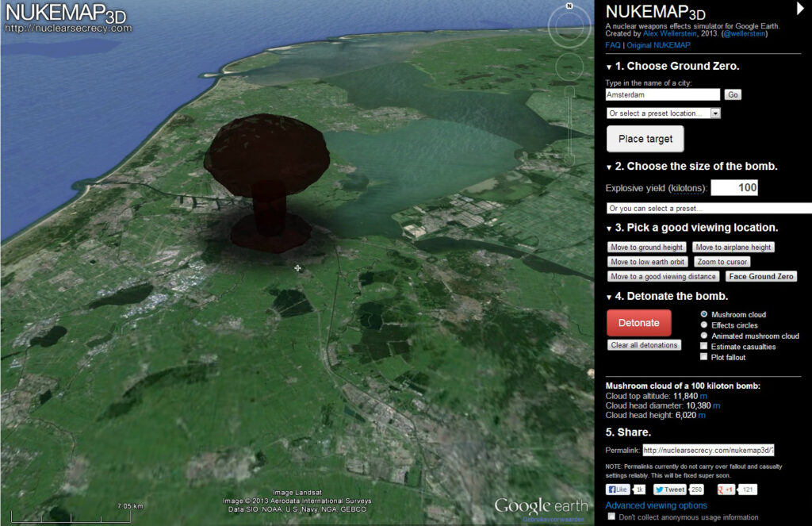Check Don't collect anonymous usage information
812x526 pixels.
611,516
